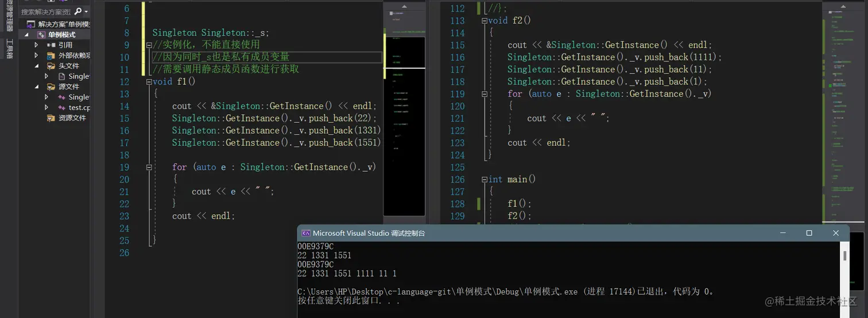This screenshot has height=318, width=868.
Task: Collapse the 头文件 folder
Action: [x=36, y=66]
